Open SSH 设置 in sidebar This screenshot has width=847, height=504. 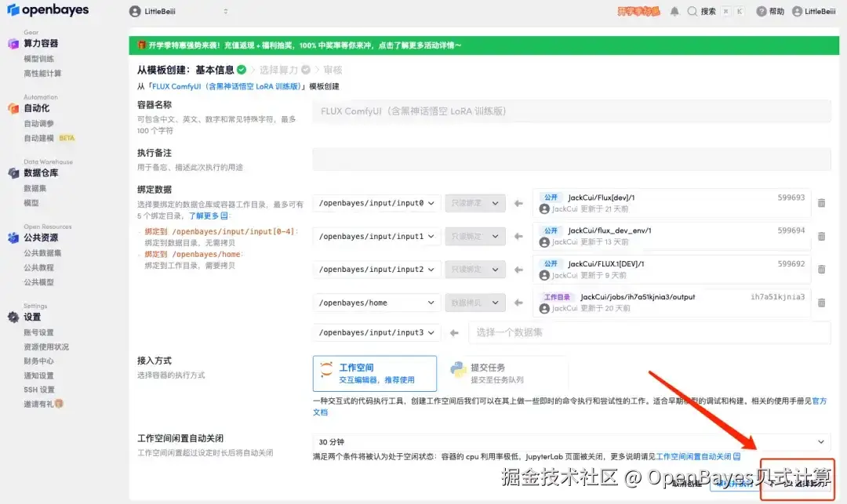[39, 390]
